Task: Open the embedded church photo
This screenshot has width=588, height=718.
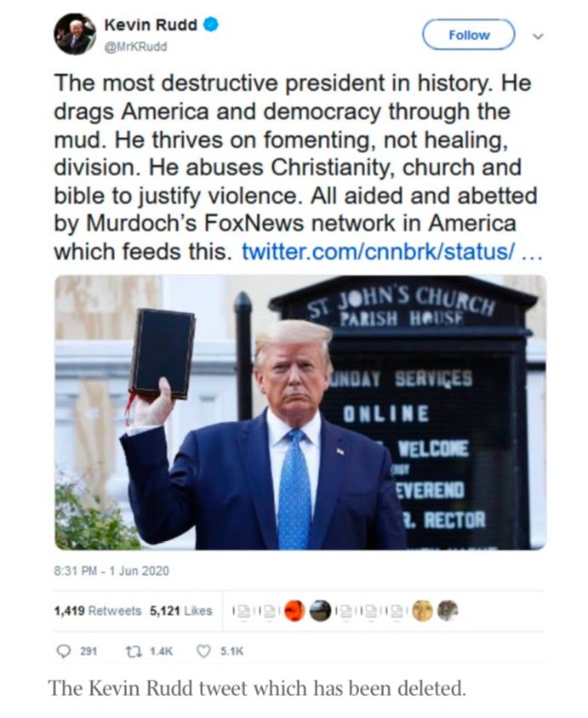Action: click(300, 413)
